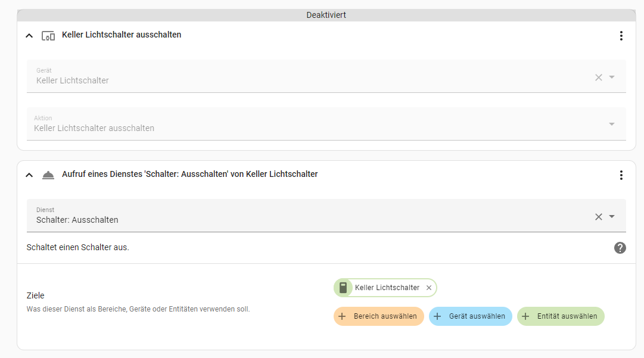
Task: Open three-dot menu of disabled Keller Lichtschalter action
Action: tap(621, 36)
